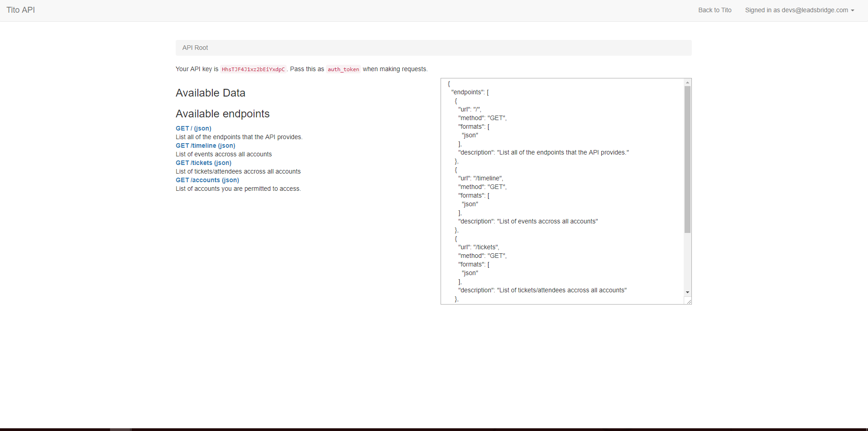Open the Back to Tito link

715,10
